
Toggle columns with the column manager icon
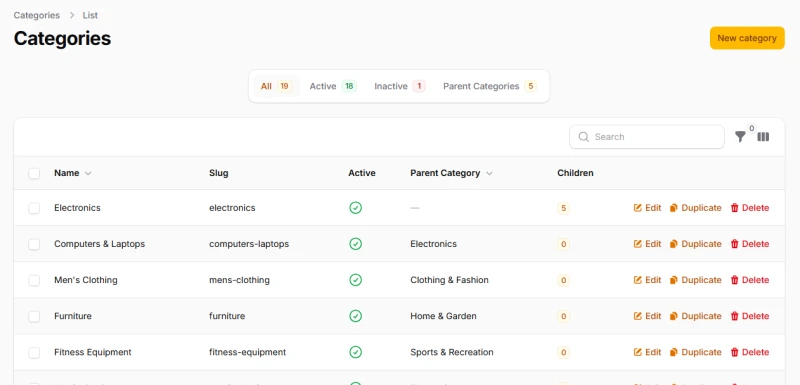763,137
